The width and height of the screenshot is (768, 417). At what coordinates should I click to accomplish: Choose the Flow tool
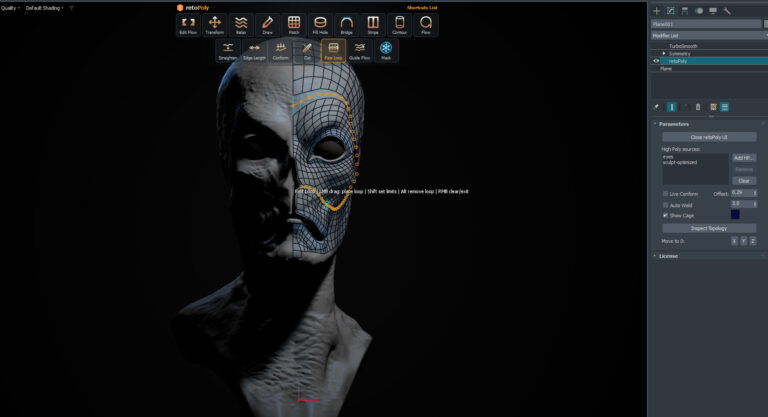click(x=426, y=25)
